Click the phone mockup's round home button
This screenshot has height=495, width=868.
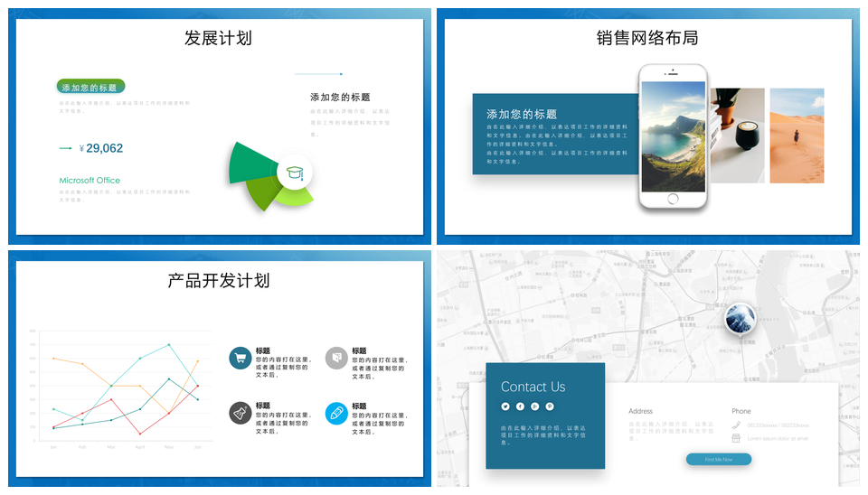pos(673,199)
